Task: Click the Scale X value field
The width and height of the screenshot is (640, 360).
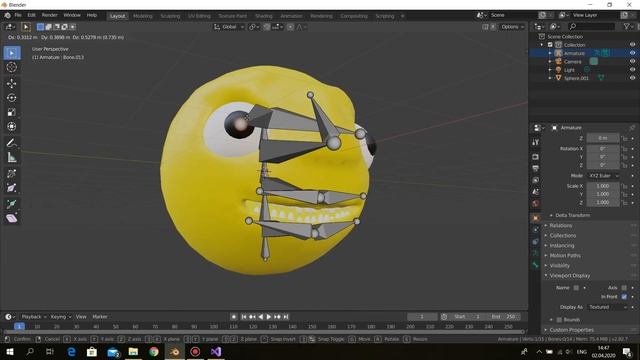Action: point(603,186)
